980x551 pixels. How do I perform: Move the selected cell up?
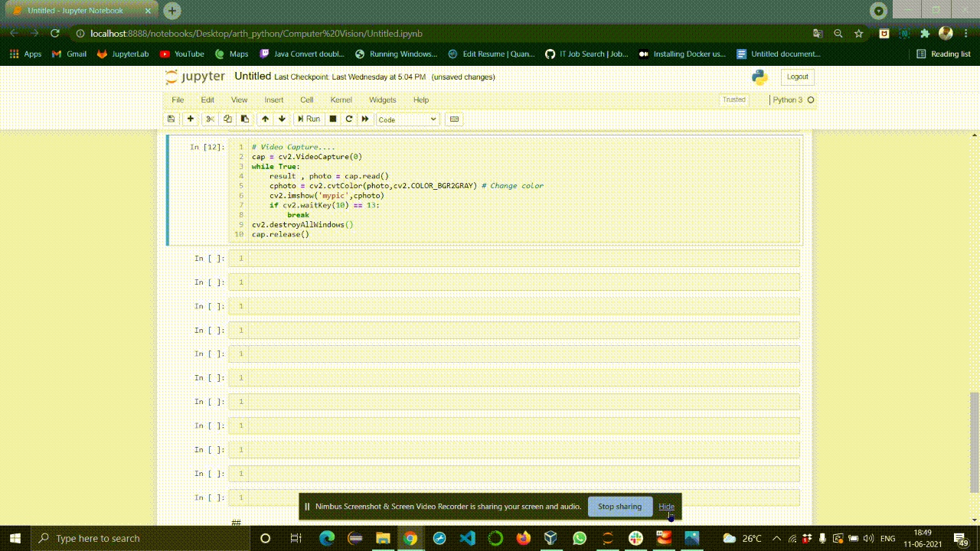pos(265,119)
